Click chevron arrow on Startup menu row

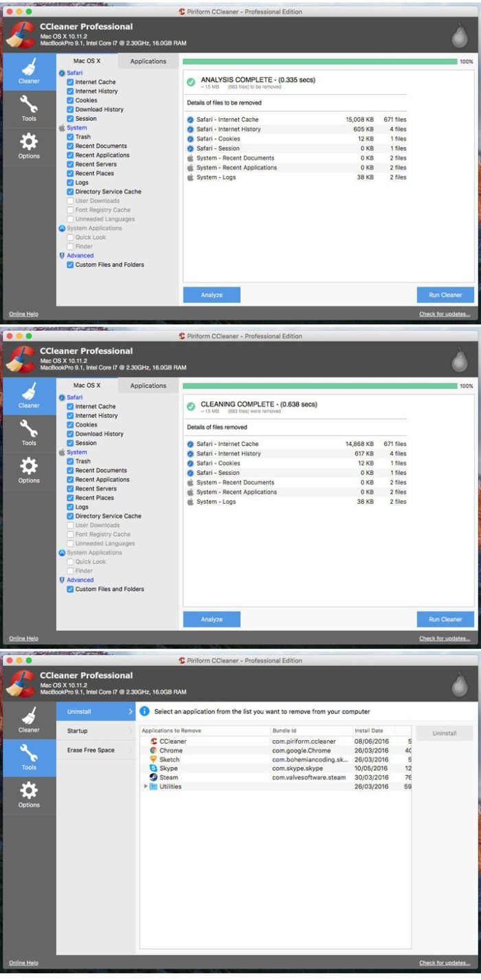click(x=131, y=731)
